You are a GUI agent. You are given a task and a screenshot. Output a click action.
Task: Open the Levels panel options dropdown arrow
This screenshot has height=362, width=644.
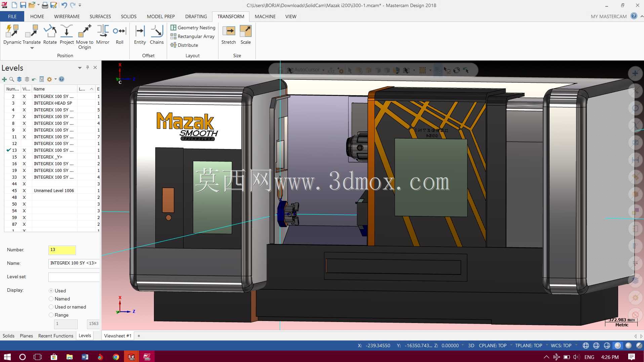[80, 68]
